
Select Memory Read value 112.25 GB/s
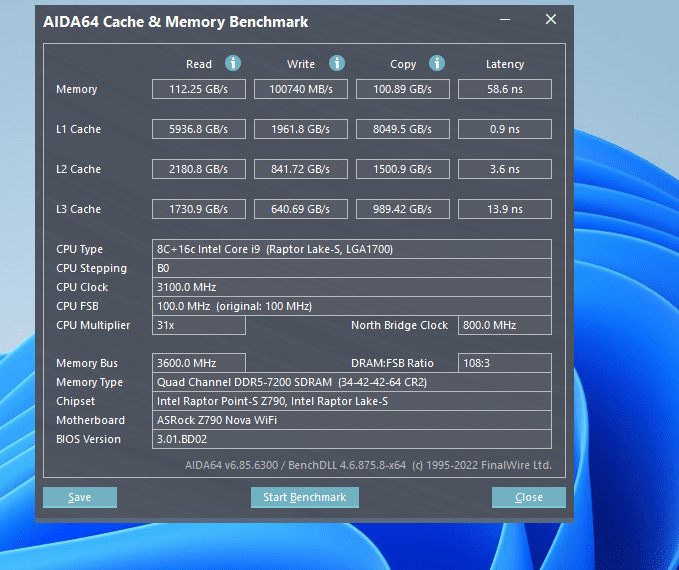click(x=199, y=89)
